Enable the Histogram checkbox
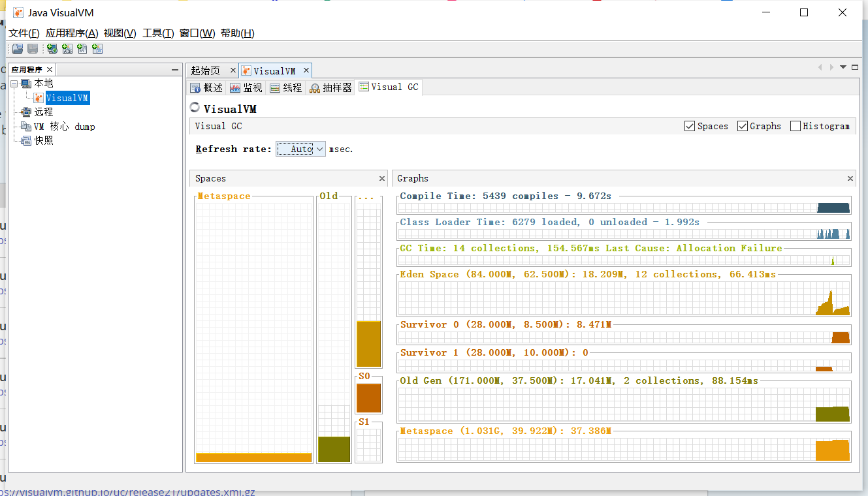This screenshot has height=496, width=868. click(x=796, y=126)
